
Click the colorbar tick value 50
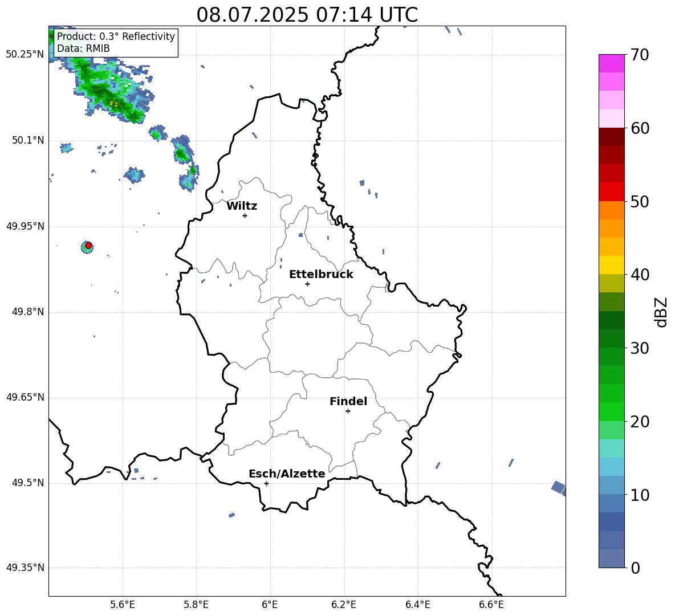tap(640, 201)
